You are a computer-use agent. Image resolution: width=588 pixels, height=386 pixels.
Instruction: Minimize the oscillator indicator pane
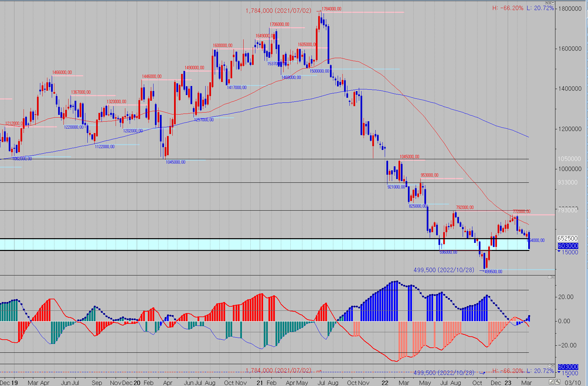tap(550, 277)
